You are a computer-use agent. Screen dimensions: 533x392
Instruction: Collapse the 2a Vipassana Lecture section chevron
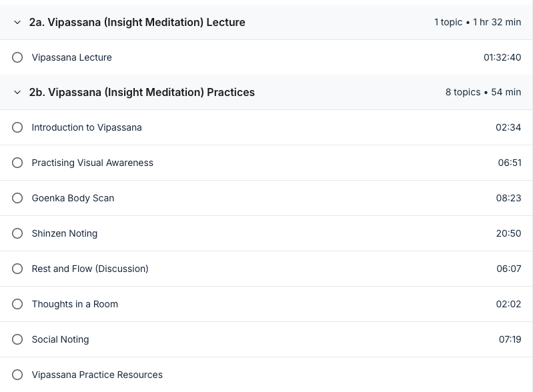[17, 23]
